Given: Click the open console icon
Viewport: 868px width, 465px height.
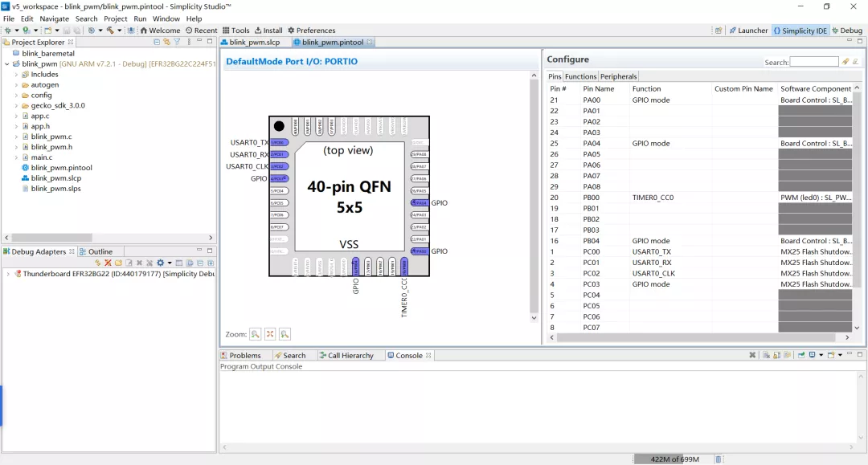Looking at the screenshot, I should [x=831, y=355].
